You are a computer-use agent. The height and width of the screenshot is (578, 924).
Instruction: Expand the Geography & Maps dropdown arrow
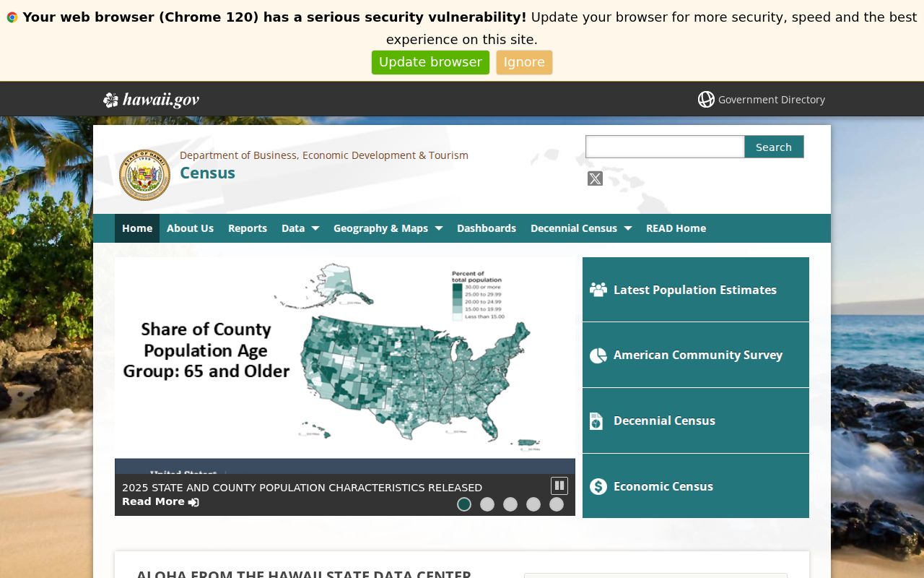pos(438,228)
